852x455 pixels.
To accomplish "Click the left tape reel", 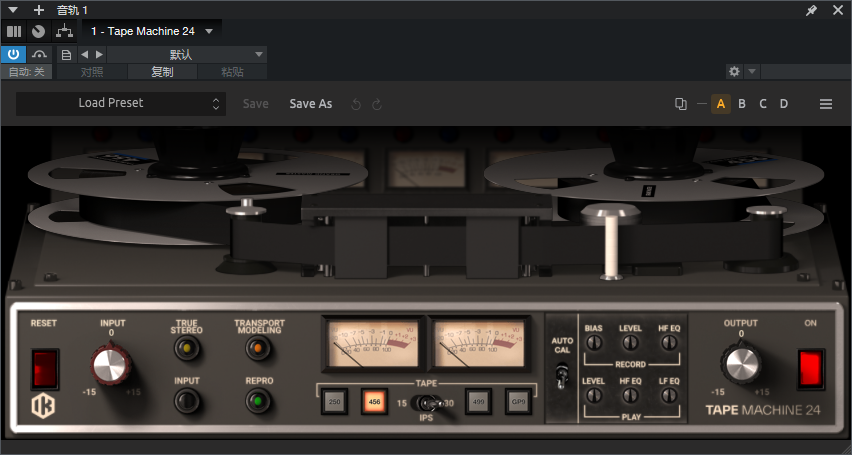I will [197, 175].
